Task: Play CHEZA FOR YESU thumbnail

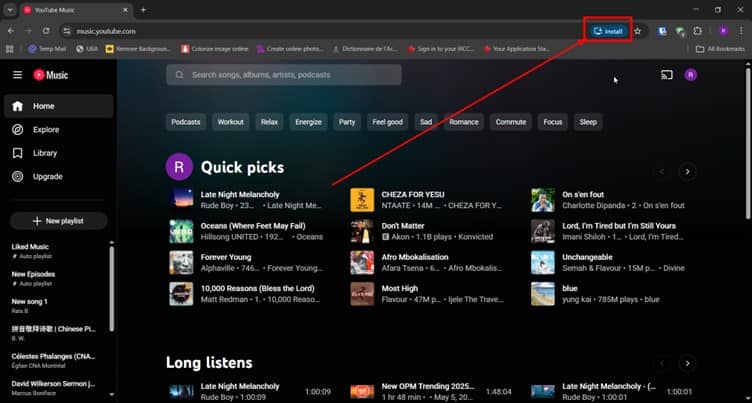Action: click(362, 200)
